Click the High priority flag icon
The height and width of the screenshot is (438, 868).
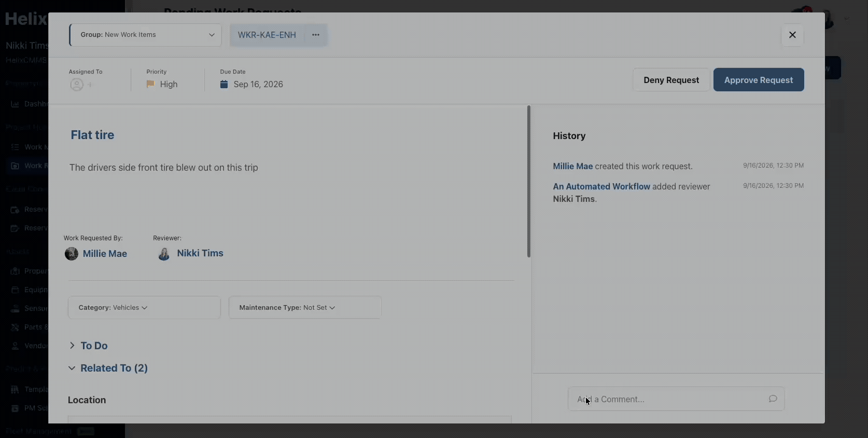[150, 84]
